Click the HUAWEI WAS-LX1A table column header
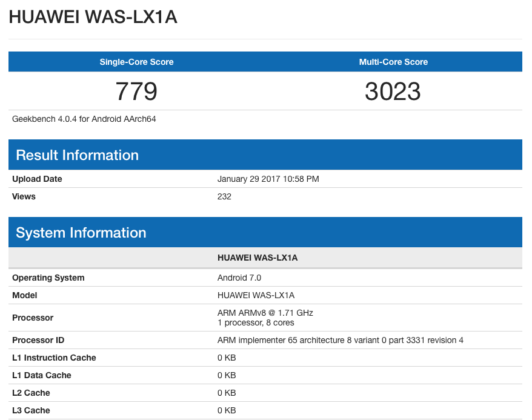Image resolution: width=532 pixels, height=420 pixels. 258,258
